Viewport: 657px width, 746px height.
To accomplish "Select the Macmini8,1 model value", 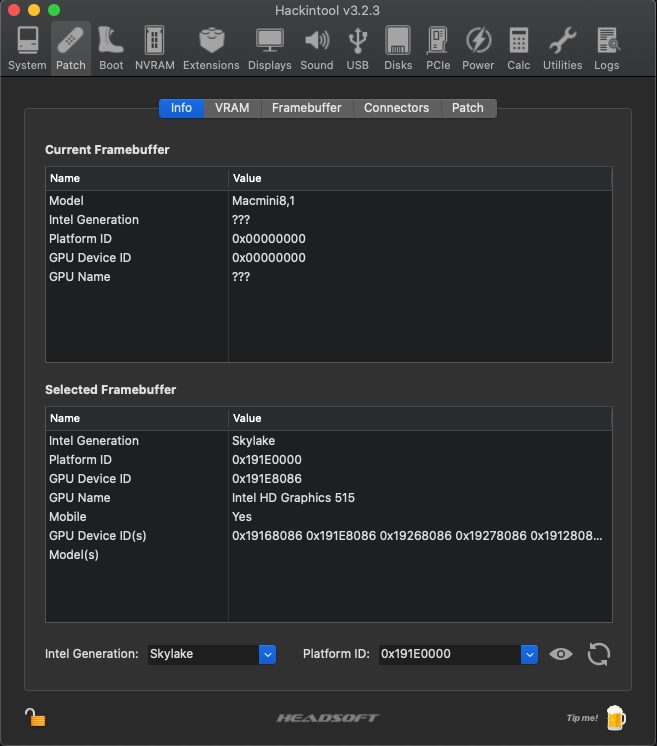I will pyautogui.click(x=263, y=201).
